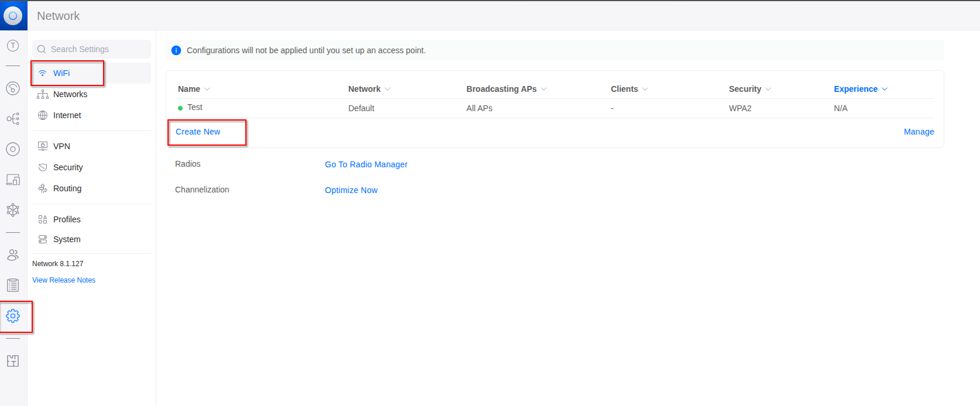The width and height of the screenshot is (980, 406).
Task: Click the WiFi signal icon
Action: point(43,73)
